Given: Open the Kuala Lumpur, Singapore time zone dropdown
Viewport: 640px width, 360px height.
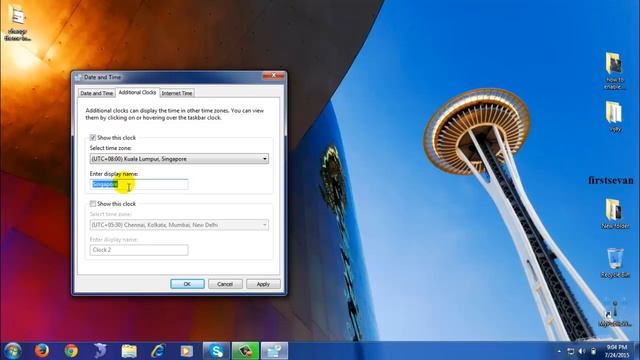Looking at the screenshot, I should [x=179, y=159].
